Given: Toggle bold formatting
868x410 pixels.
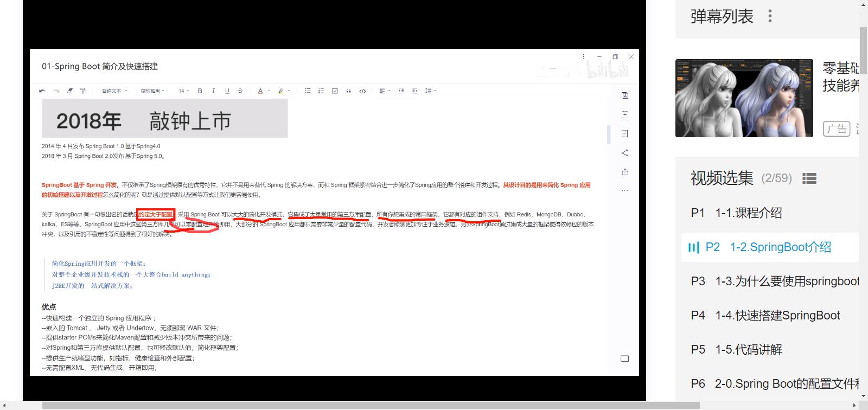Looking at the screenshot, I should (x=200, y=91).
